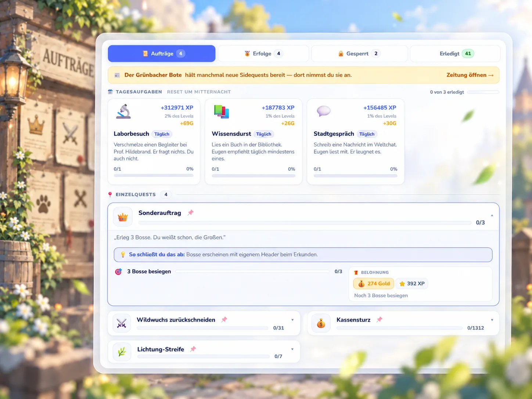Click the Lichtung-Streife progress bar

[x=203, y=356]
